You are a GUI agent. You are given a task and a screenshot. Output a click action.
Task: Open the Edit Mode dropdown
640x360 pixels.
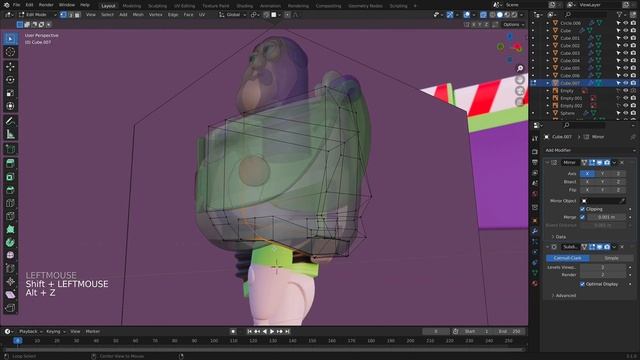click(x=38, y=15)
